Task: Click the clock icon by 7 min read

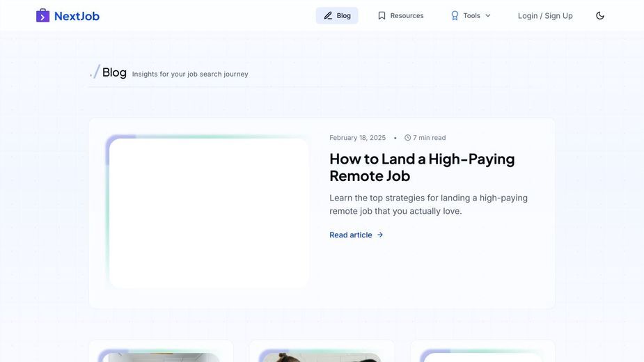Action: (x=407, y=138)
